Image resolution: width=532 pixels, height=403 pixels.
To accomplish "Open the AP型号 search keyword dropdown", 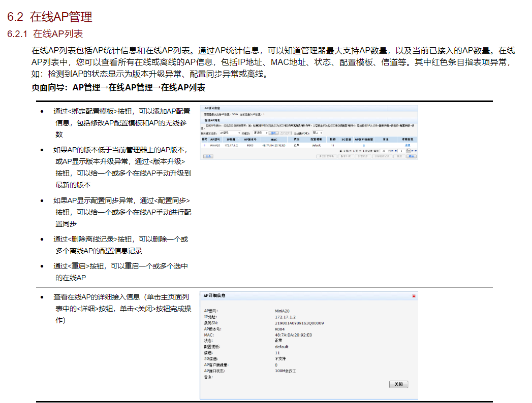I will point(230,133).
